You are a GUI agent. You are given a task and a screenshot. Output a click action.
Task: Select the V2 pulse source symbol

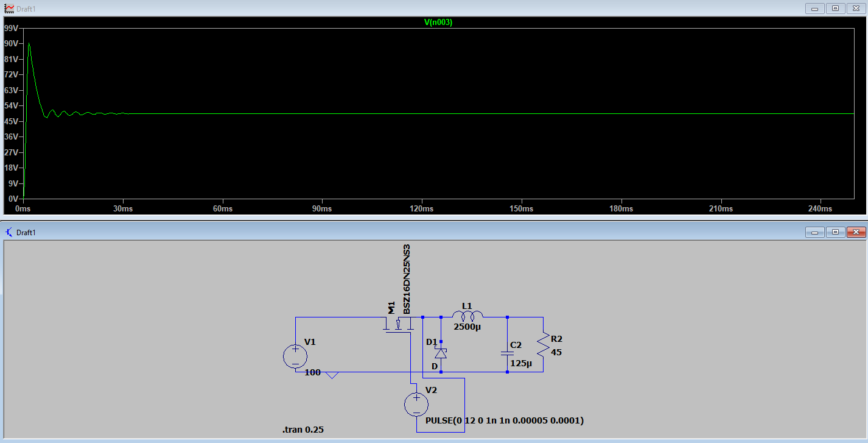coord(417,405)
